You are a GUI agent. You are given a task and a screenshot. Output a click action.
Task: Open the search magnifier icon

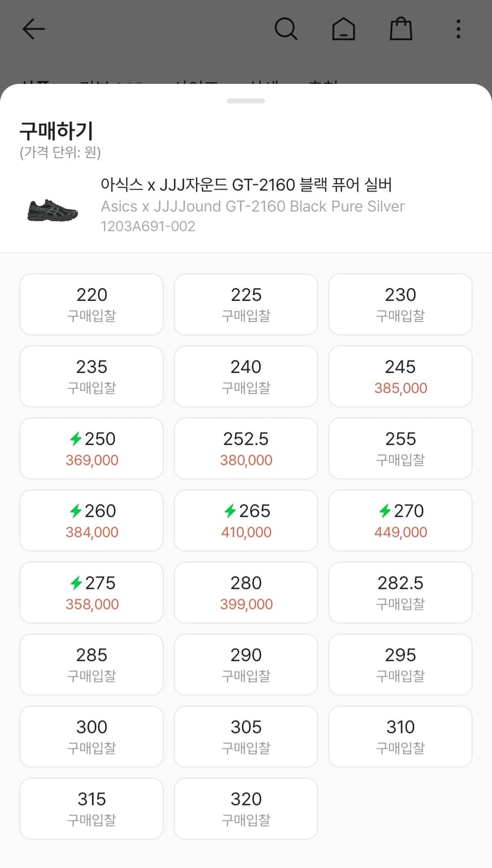coord(286,28)
